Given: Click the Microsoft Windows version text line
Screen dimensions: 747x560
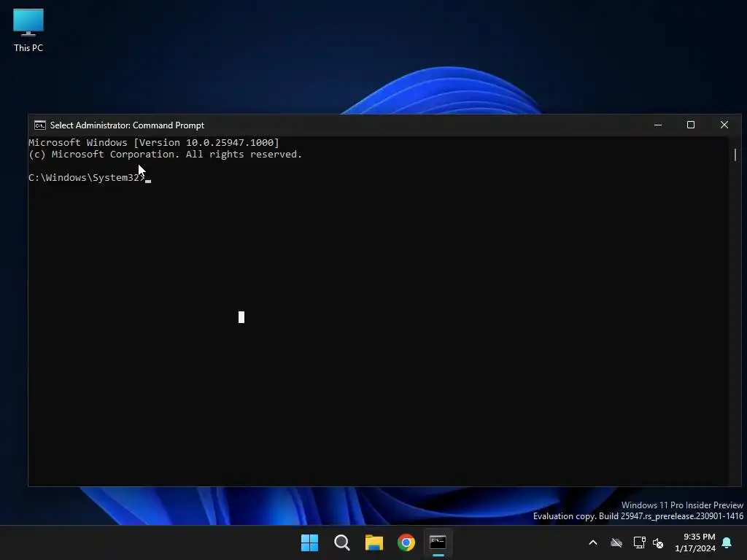Looking at the screenshot, I should (x=154, y=142).
